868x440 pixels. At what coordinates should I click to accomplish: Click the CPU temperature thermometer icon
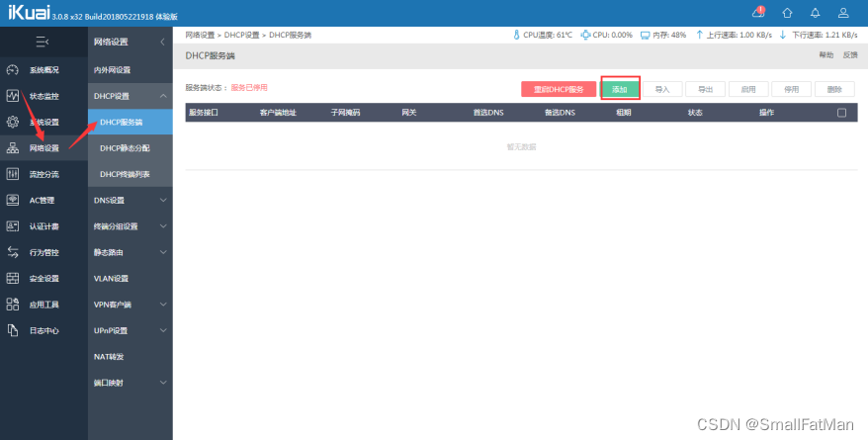pyautogui.click(x=516, y=35)
